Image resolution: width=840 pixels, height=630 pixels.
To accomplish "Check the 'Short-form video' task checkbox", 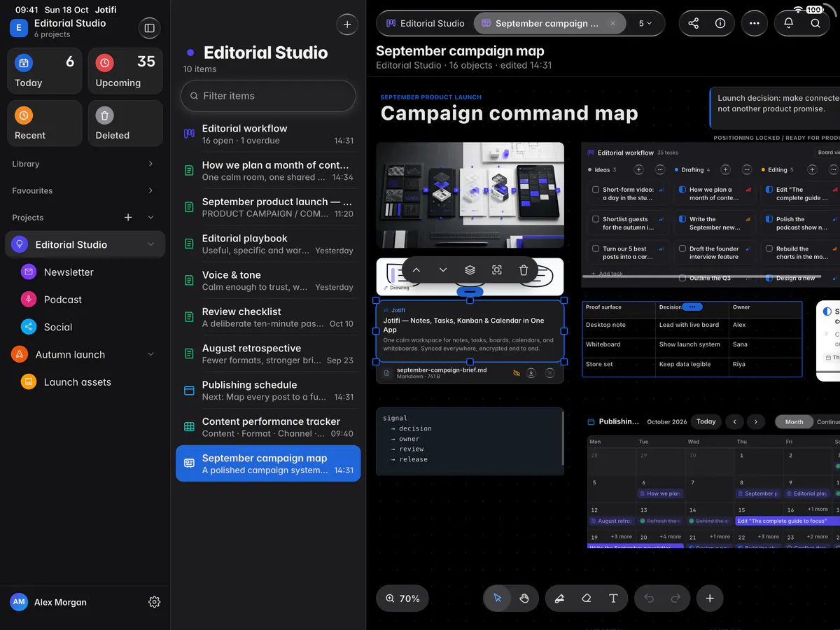I will click(596, 190).
